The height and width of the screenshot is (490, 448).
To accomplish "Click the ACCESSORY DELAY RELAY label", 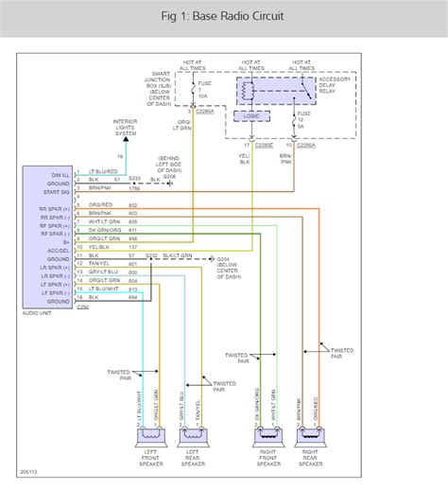I will tap(335, 85).
